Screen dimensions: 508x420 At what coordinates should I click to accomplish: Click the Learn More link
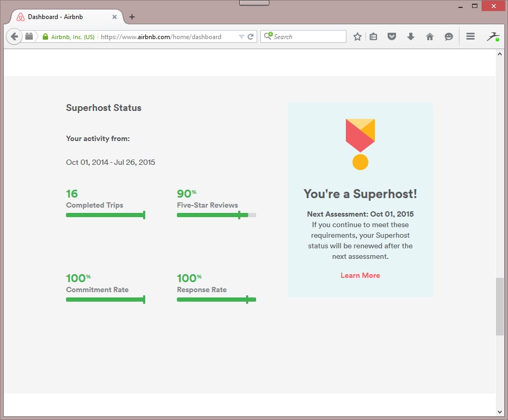(x=360, y=275)
